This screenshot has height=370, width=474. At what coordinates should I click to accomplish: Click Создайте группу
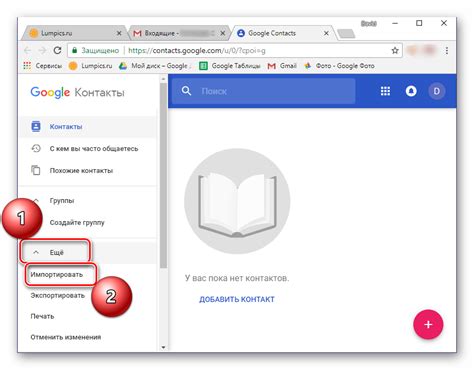click(77, 222)
